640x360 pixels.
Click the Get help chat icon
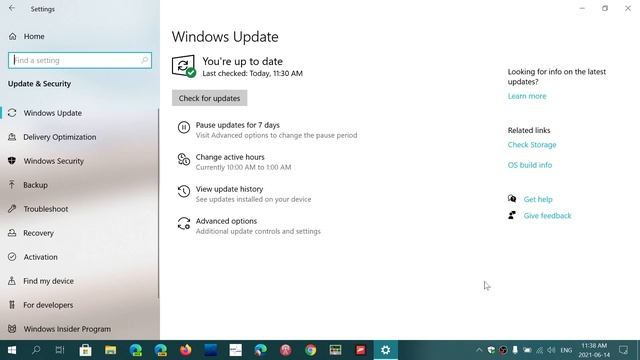tap(512, 199)
